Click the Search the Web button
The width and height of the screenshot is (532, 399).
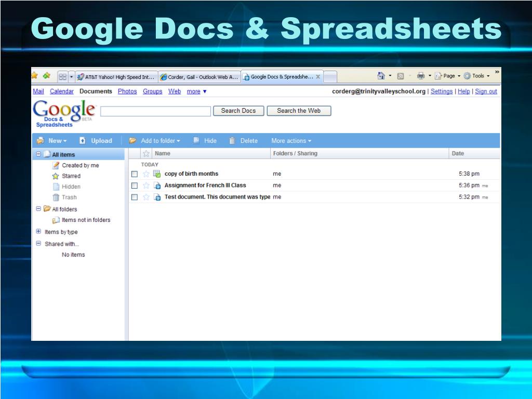pyautogui.click(x=299, y=111)
